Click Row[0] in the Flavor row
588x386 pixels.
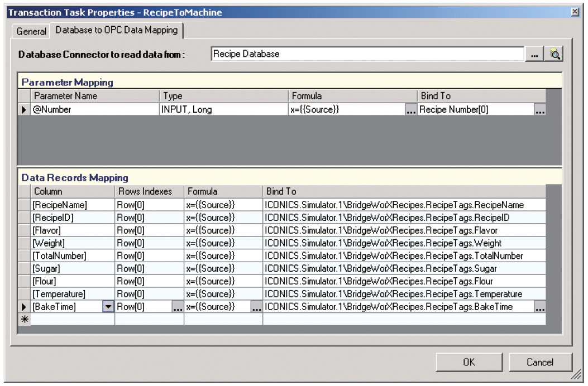pyautogui.click(x=149, y=230)
